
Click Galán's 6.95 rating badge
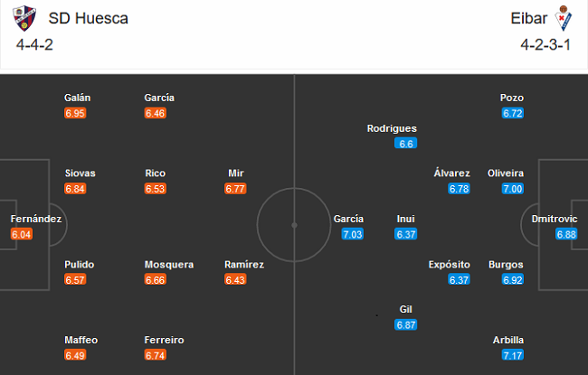76,114
